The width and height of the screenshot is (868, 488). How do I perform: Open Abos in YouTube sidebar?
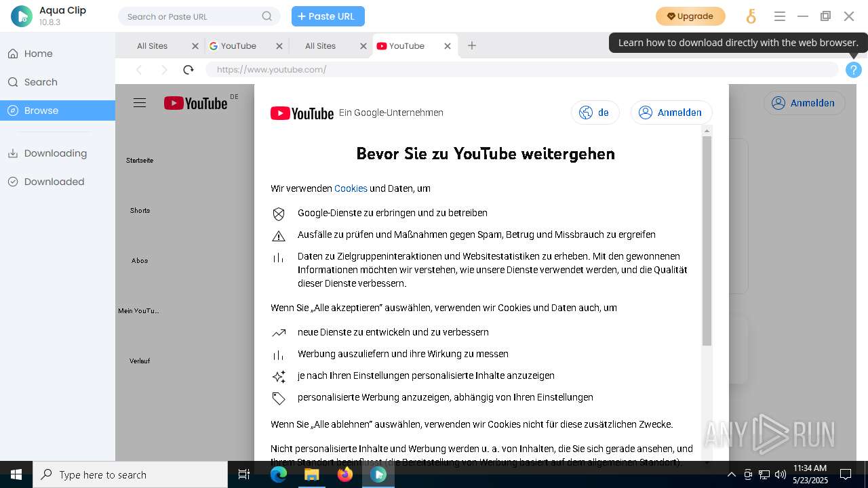140,261
